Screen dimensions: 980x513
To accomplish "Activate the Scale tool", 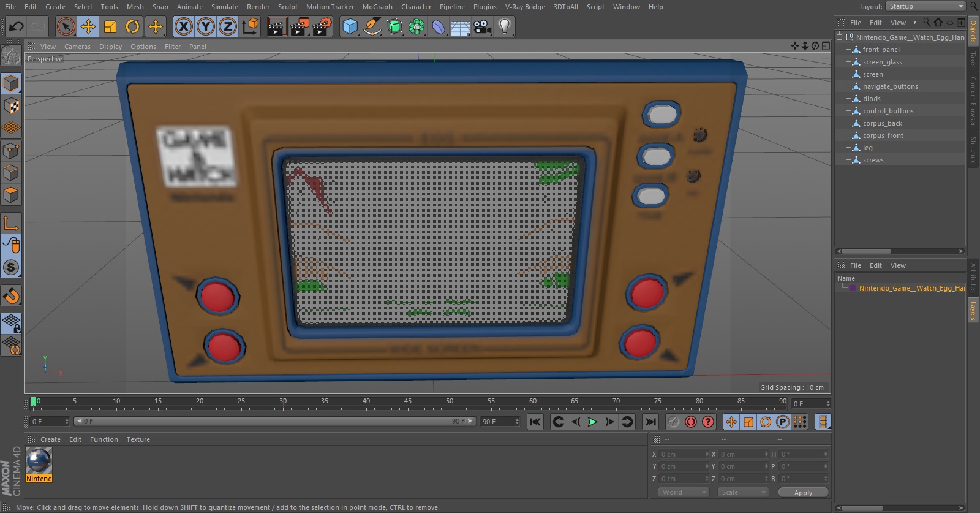I will coord(110,26).
